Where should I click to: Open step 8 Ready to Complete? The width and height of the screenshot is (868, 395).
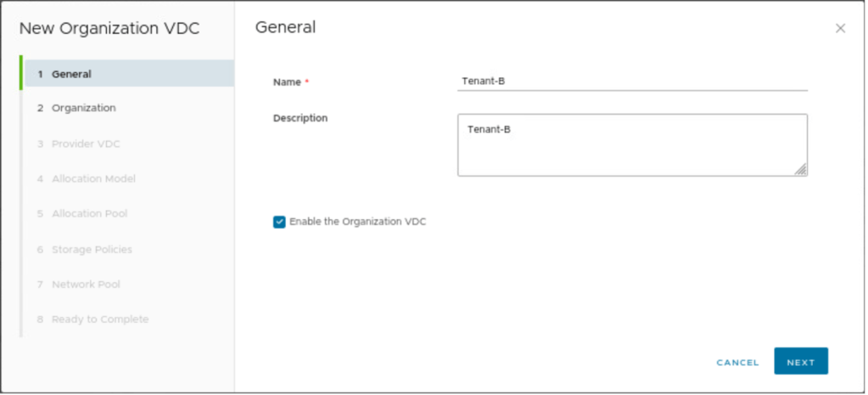pos(99,319)
